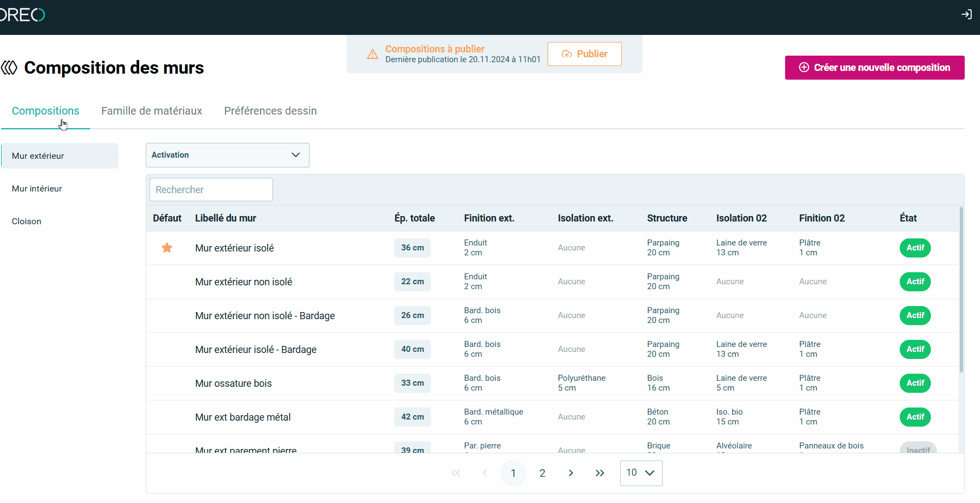Viewport: 980px width, 503px height.
Task: Click the table's vertical scrollbar
Action: (961, 289)
